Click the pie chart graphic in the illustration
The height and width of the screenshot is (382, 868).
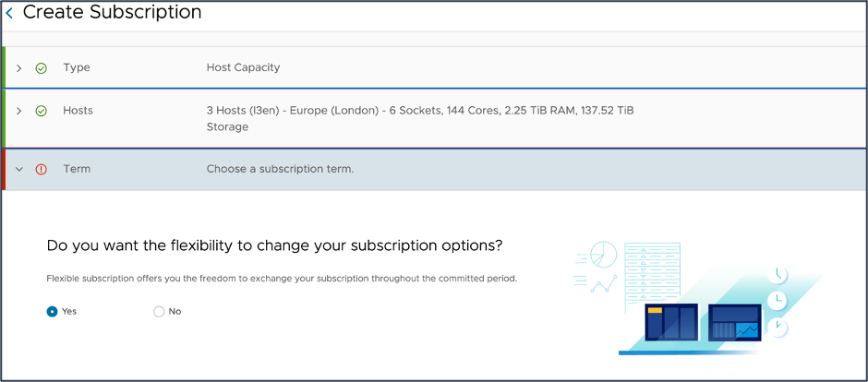(x=602, y=256)
